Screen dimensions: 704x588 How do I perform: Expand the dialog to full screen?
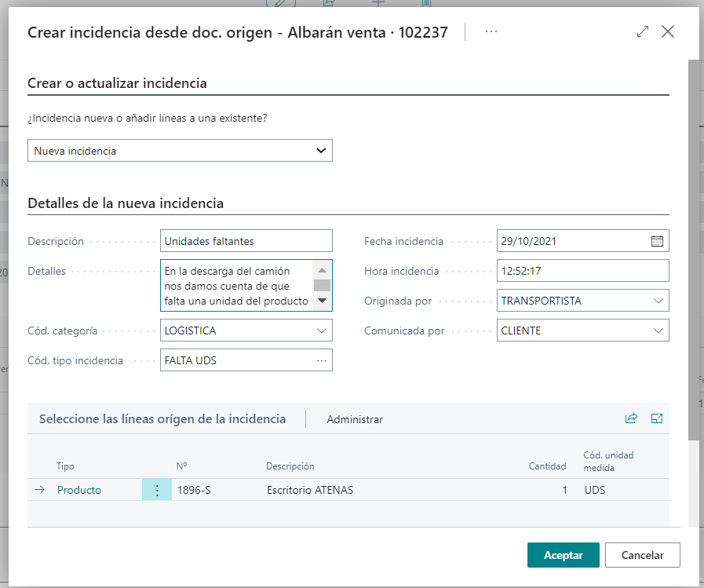tap(643, 31)
